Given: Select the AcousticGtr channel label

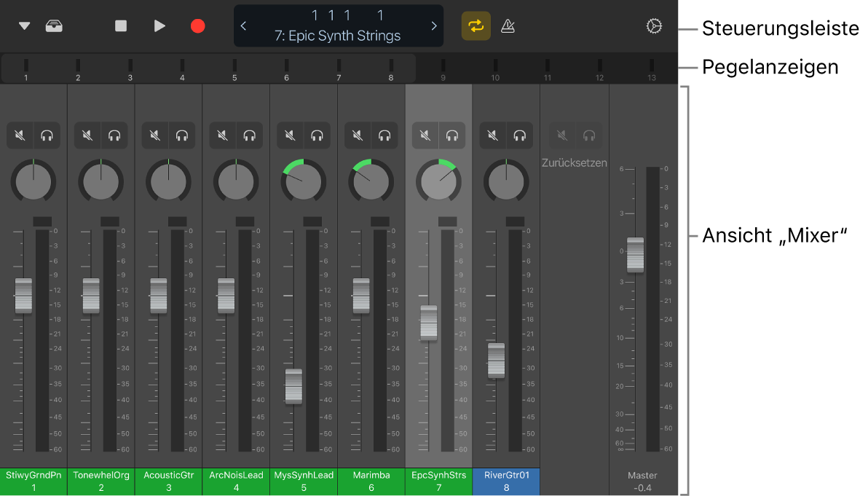Looking at the screenshot, I should (168, 481).
